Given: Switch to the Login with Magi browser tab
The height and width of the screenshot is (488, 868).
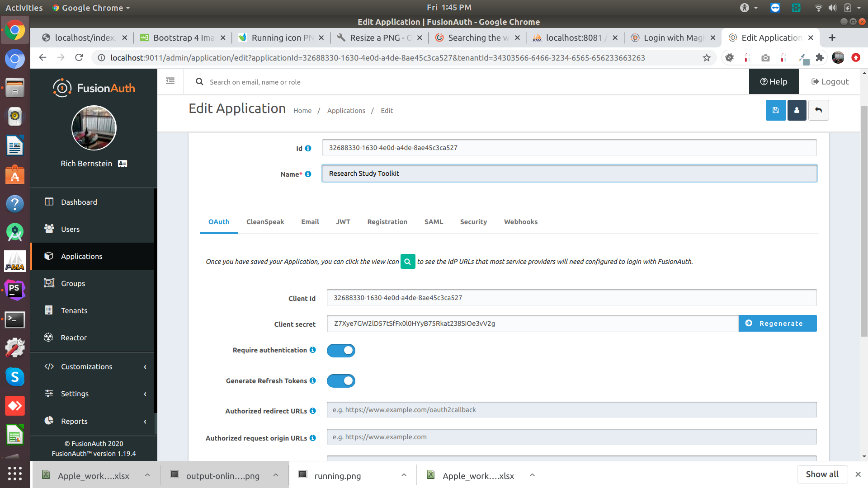Looking at the screenshot, I should tap(674, 38).
